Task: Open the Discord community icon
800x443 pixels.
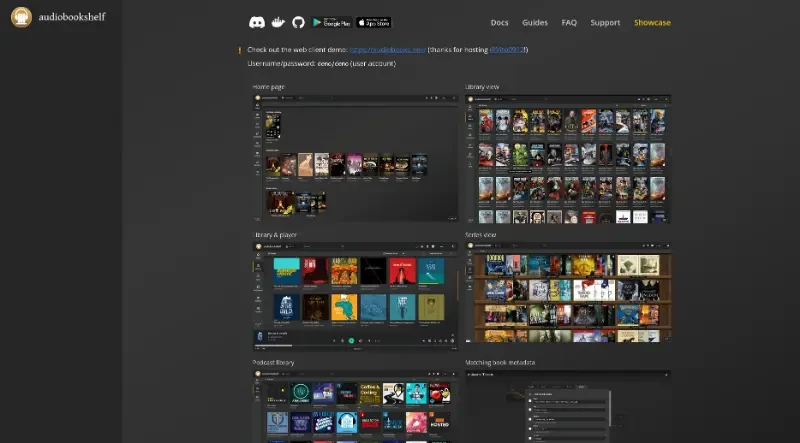Action: tap(257, 22)
